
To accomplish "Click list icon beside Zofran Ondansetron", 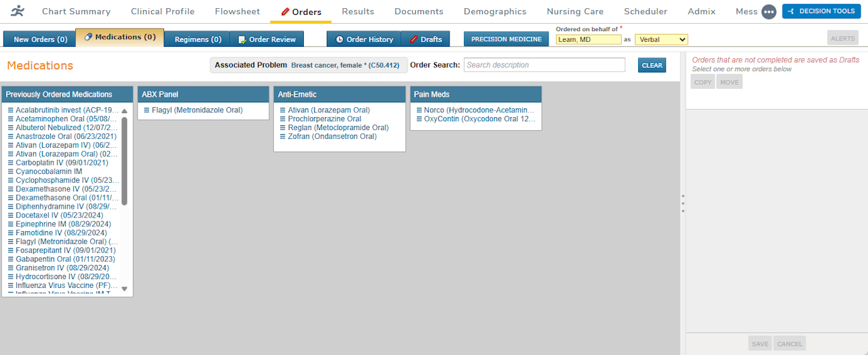I will click(x=283, y=136).
